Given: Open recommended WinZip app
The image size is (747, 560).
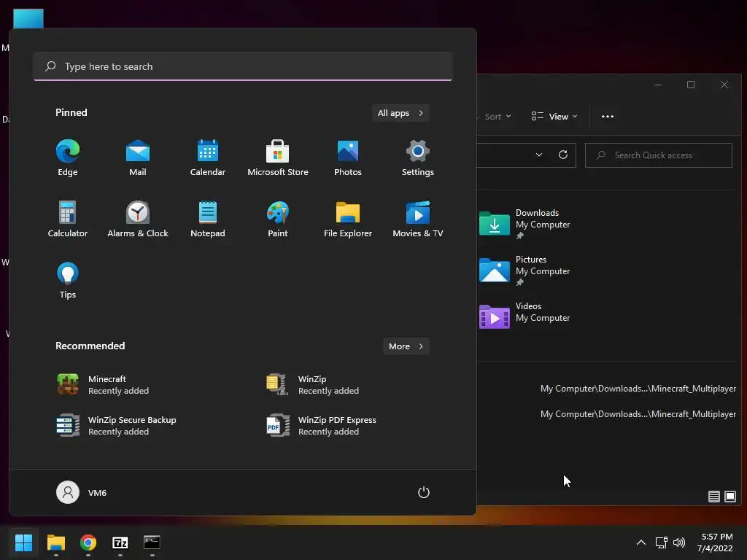Looking at the screenshot, I should [312, 385].
